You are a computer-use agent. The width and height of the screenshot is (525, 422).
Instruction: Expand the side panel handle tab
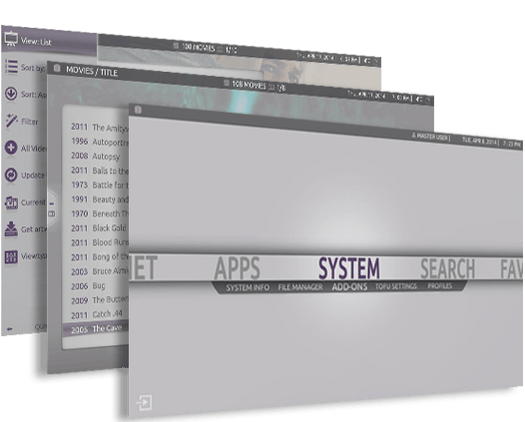click(52, 209)
